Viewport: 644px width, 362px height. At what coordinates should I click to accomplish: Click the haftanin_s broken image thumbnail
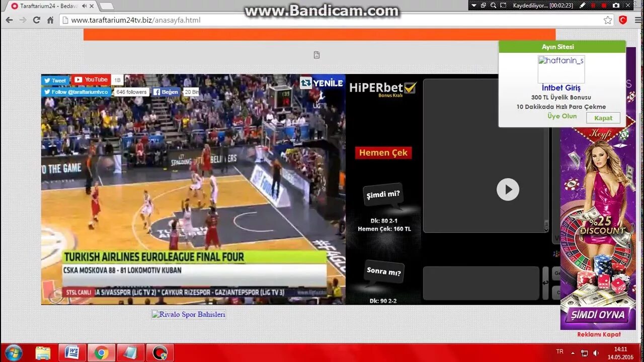(561, 69)
